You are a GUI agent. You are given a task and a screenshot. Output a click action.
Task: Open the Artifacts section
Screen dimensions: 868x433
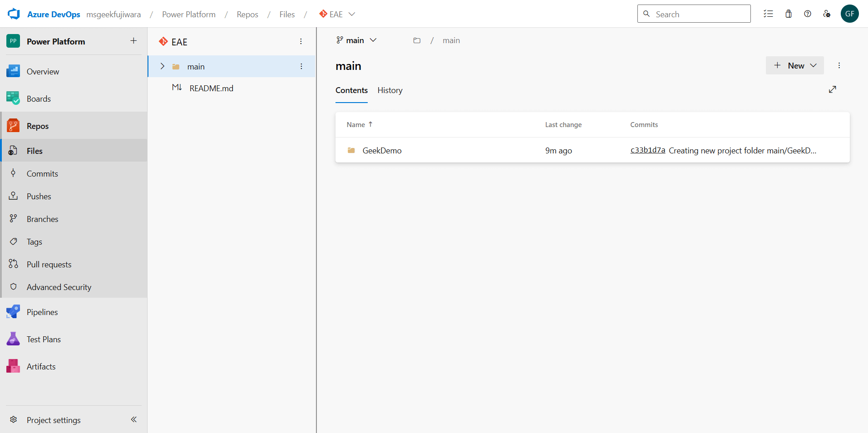click(41, 366)
